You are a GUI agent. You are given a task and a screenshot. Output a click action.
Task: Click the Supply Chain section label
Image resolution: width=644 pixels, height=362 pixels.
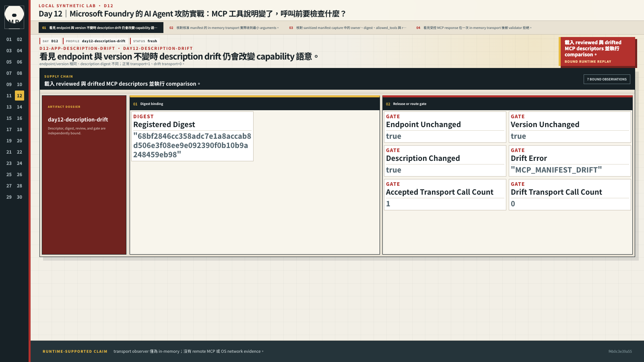[x=58, y=76]
